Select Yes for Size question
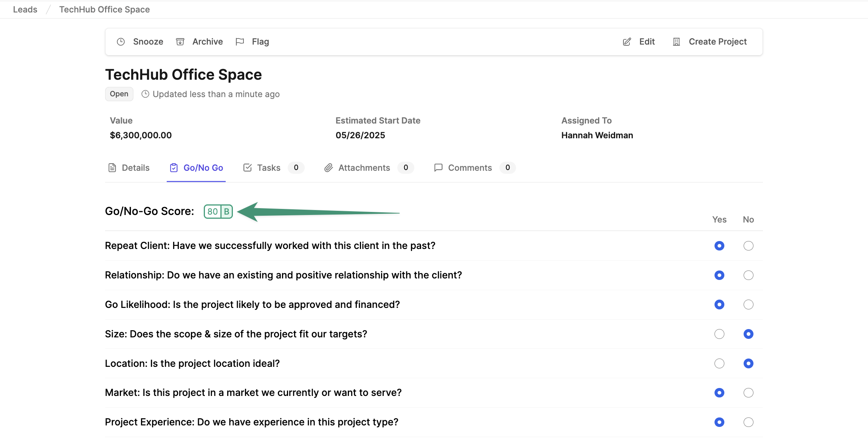The width and height of the screenshot is (868, 439). [719, 334]
